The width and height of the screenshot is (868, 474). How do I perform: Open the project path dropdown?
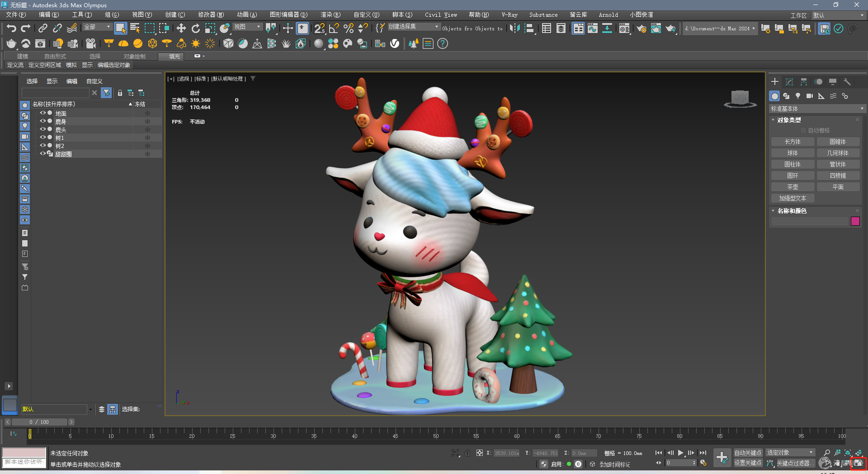click(x=720, y=28)
